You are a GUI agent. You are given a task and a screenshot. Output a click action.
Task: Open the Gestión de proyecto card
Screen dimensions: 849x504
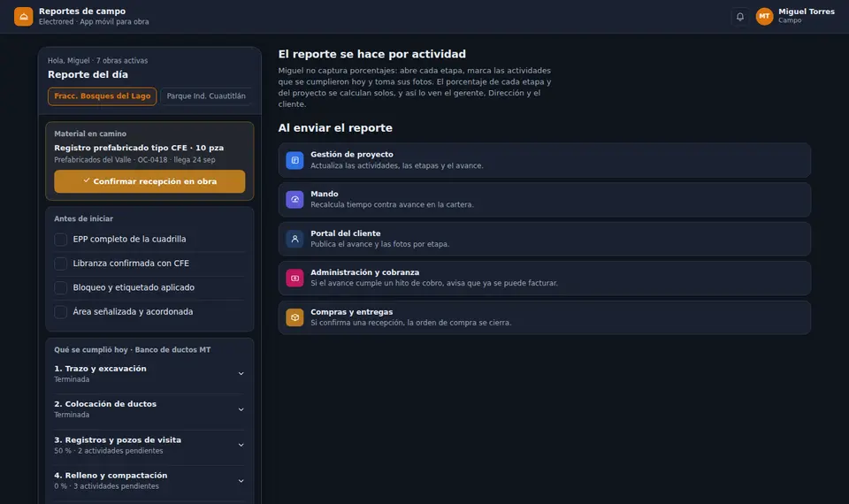[544, 160]
